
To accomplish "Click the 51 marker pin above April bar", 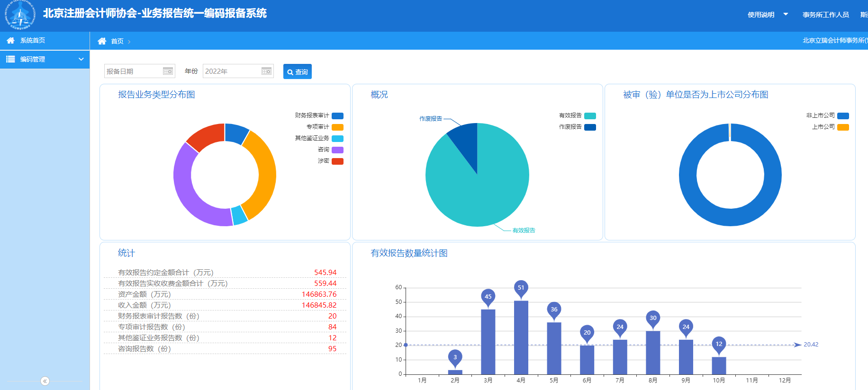I will click(521, 288).
